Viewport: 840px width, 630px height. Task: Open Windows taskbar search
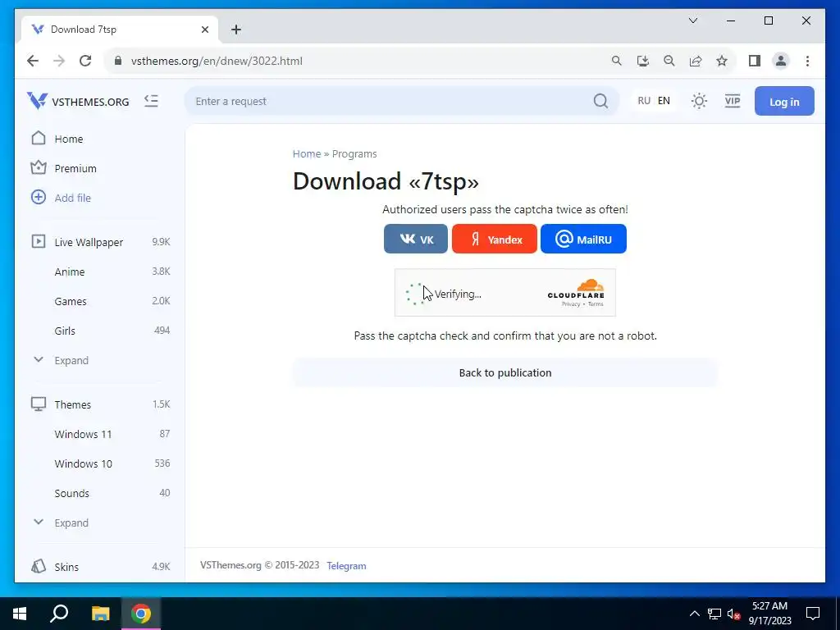tap(59, 614)
